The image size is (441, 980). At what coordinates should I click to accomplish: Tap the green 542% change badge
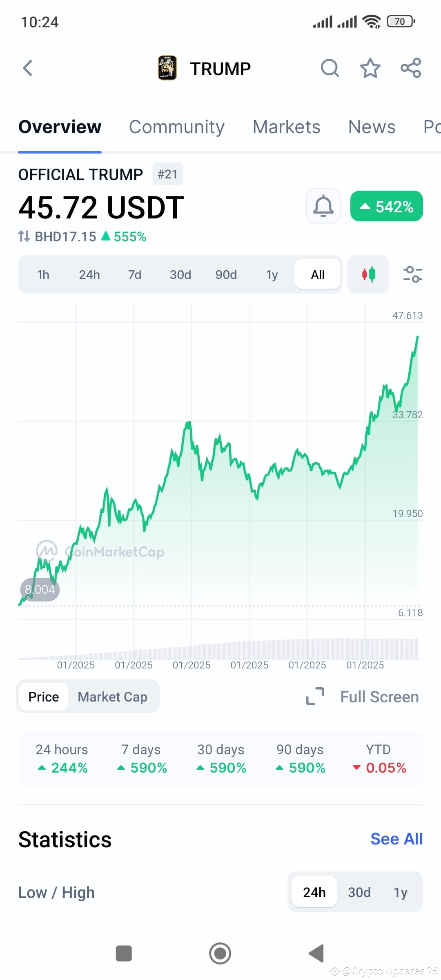pos(387,206)
